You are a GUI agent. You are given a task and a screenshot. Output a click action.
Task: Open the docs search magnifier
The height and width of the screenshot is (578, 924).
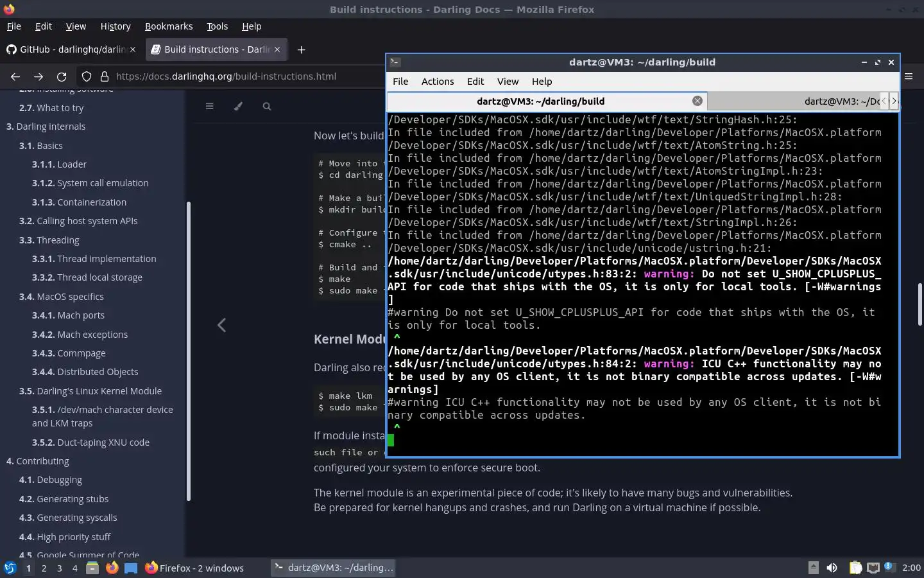(x=267, y=106)
